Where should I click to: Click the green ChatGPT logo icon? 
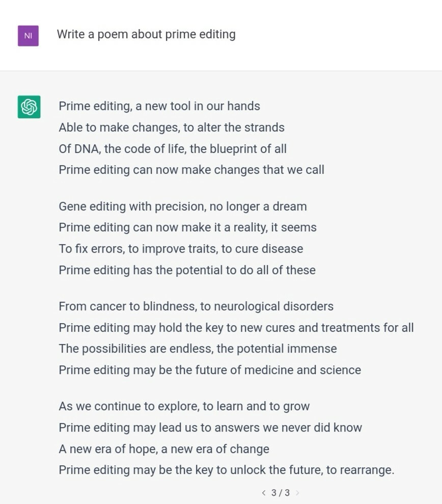tap(29, 107)
